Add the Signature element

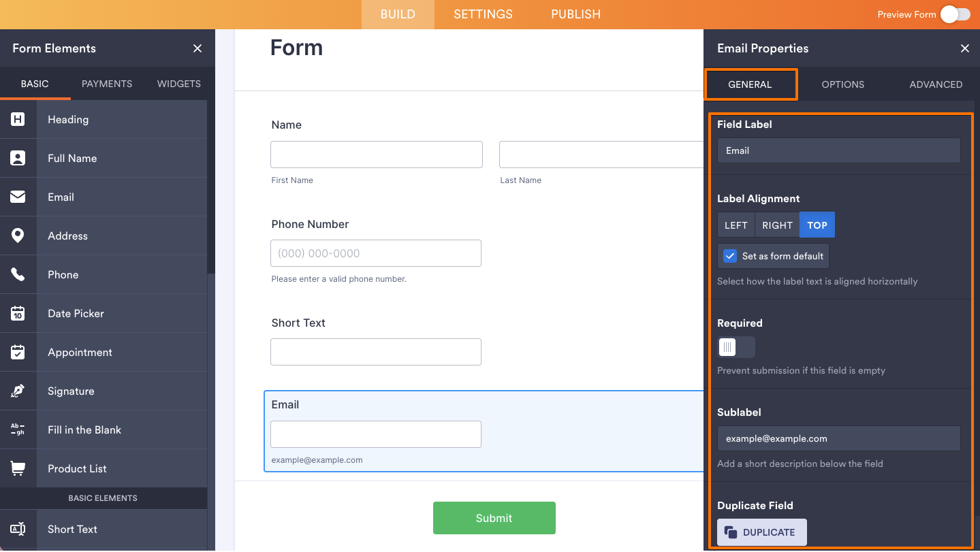[x=104, y=391]
